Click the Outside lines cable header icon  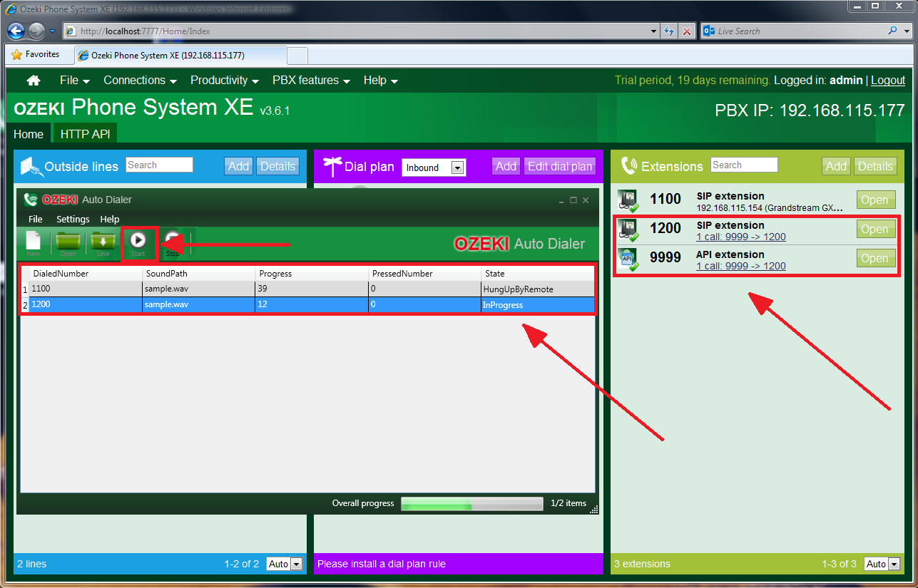point(31,166)
